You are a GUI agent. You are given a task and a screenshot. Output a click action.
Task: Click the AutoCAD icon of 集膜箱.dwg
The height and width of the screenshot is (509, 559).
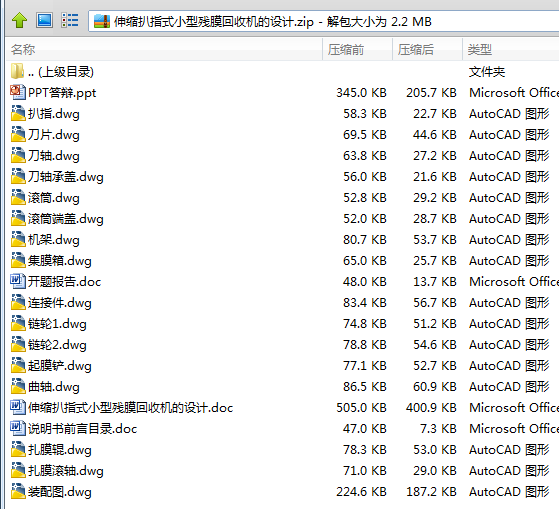(18, 260)
